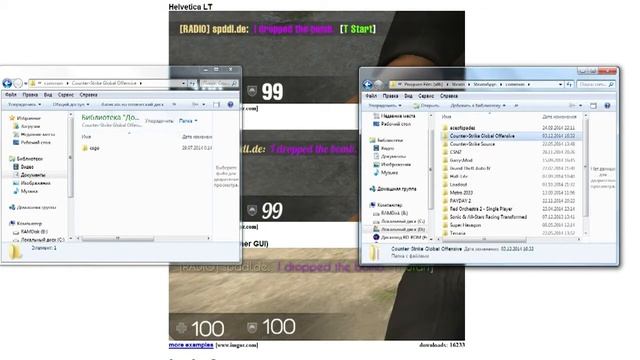
Task: Select Домашняя группа in game folders window
Action: pos(393,189)
